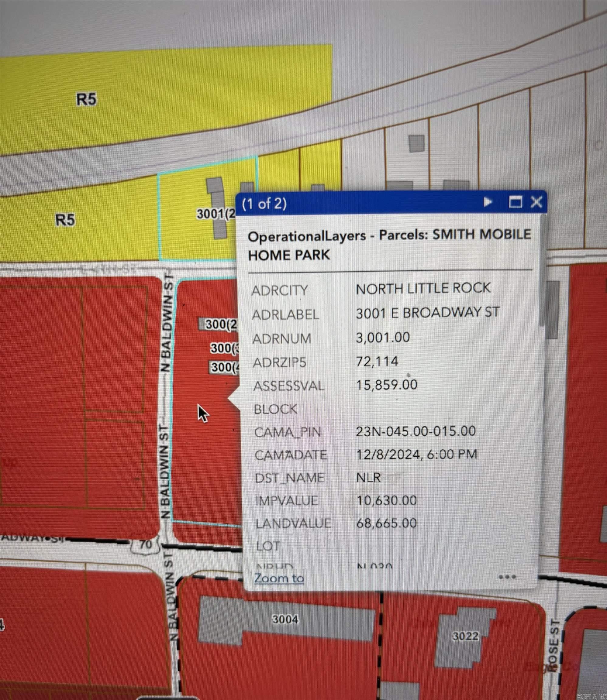The height and width of the screenshot is (700, 607).
Task: Select building labeled 3004
Action: click(x=285, y=619)
